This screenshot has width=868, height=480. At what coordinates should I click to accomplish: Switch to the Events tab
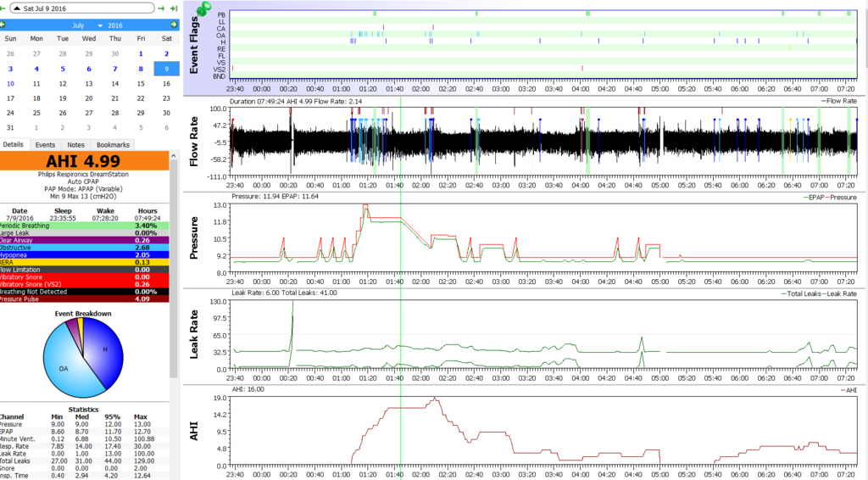45,145
